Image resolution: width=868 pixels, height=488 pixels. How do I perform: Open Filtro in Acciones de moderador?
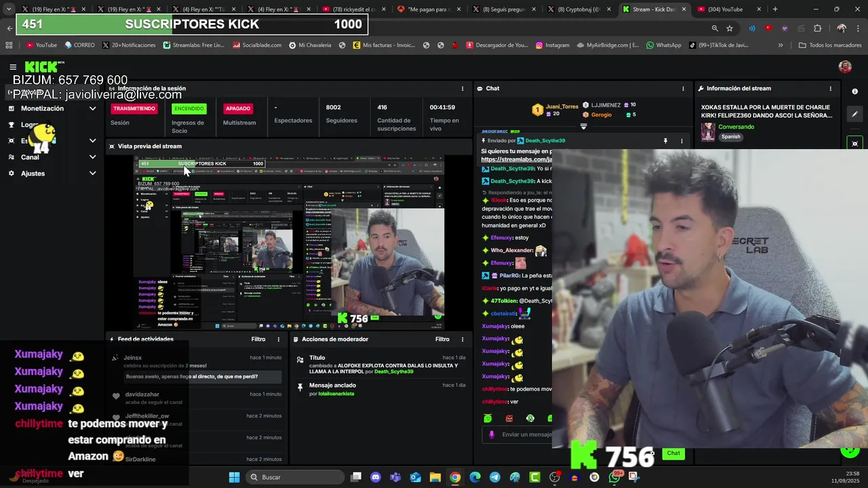[442, 339]
